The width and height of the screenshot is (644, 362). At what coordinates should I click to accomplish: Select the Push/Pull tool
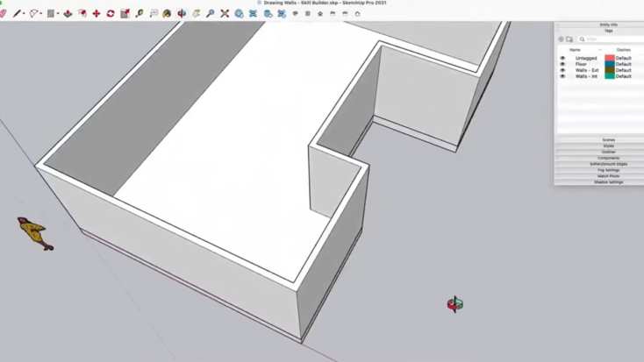pos(68,14)
